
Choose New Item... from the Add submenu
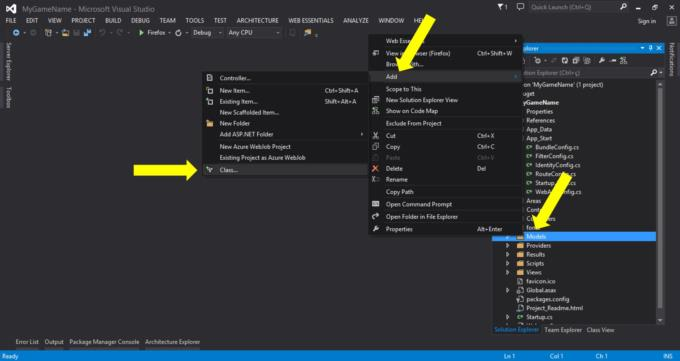click(x=285, y=91)
